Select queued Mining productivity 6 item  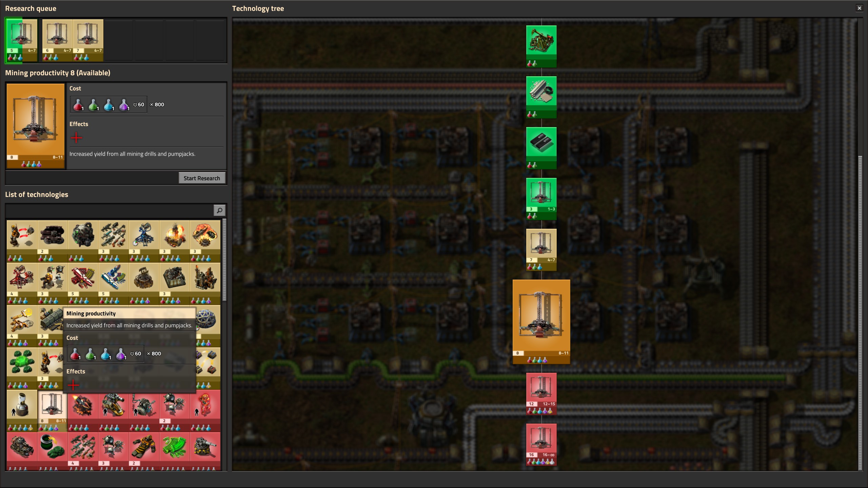[57, 40]
